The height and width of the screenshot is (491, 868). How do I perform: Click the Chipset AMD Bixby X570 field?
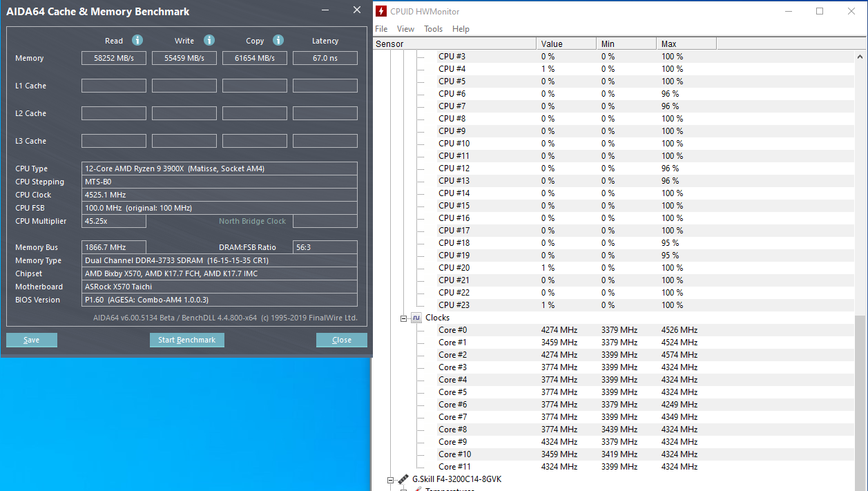[220, 273]
